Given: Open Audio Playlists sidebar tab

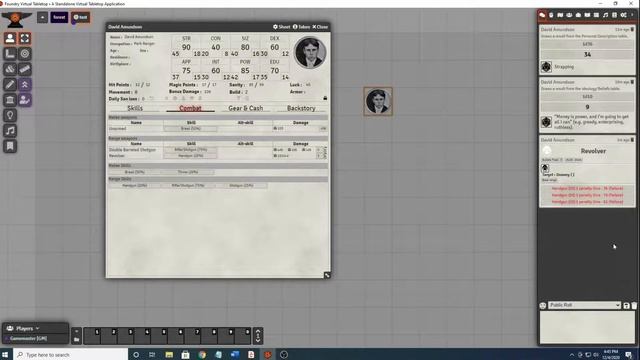Looking at the screenshot, I should point(605,15).
